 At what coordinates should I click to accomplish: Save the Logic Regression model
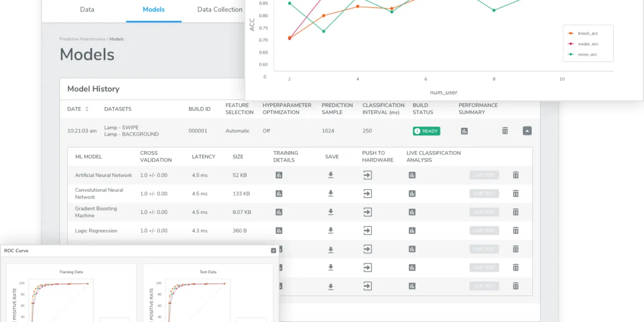(331, 230)
